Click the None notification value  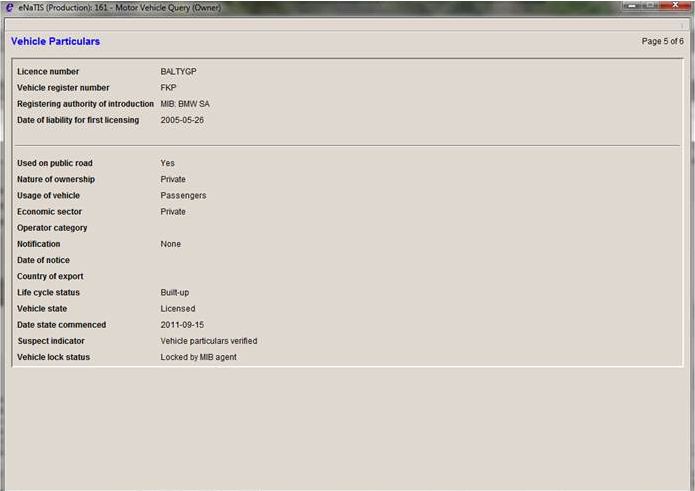[x=171, y=244]
